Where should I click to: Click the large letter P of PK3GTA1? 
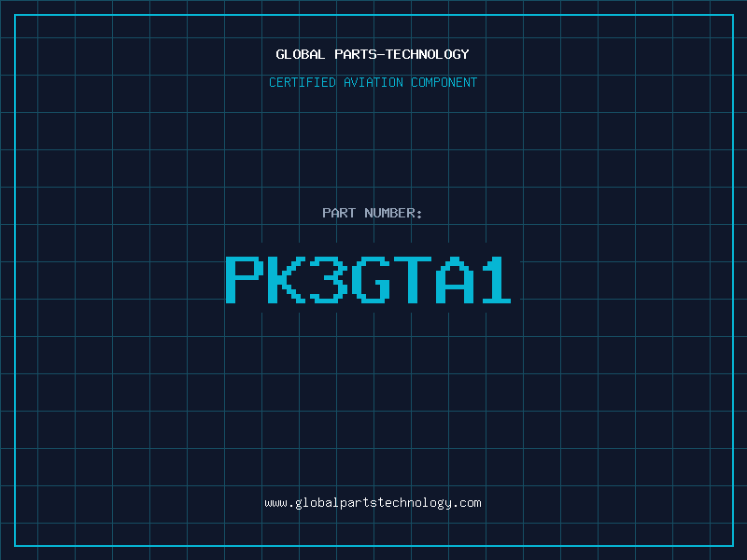[245, 279]
